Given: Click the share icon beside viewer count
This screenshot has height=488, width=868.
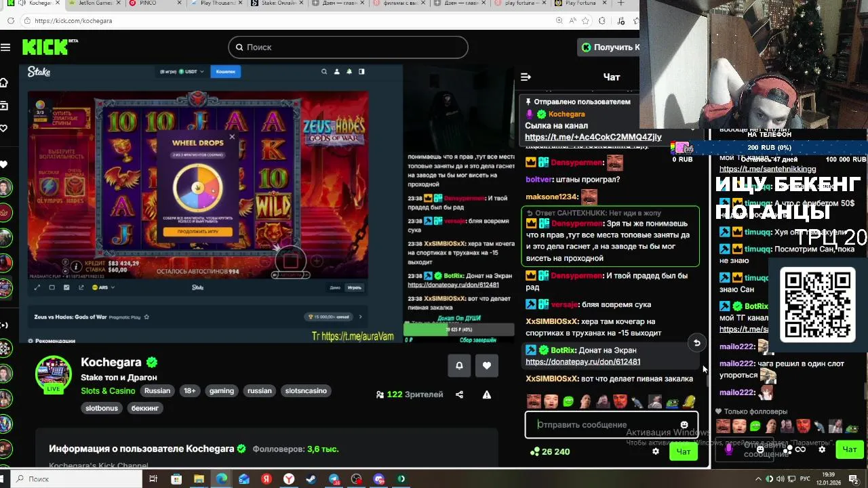Looking at the screenshot, I should (x=459, y=394).
